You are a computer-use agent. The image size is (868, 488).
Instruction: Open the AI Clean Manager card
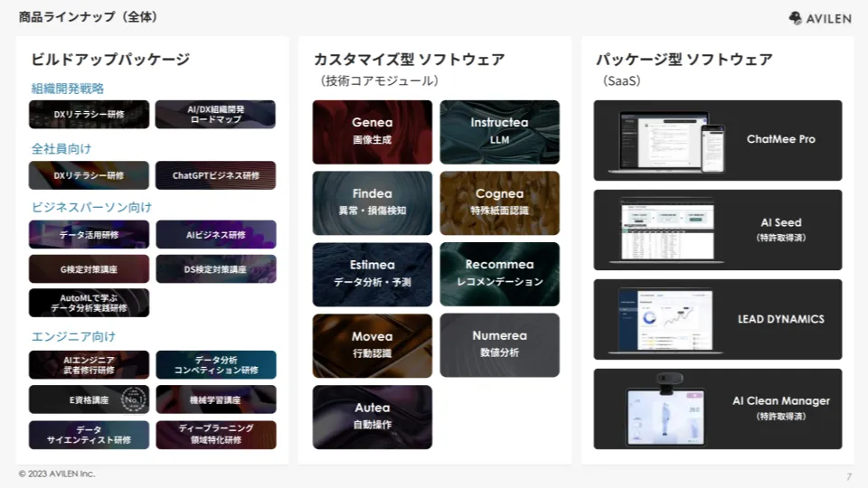click(x=717, y=408)
